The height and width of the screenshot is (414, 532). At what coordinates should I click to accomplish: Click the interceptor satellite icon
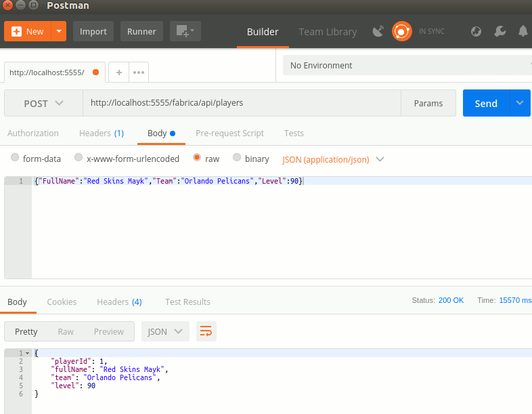(378, 31)
